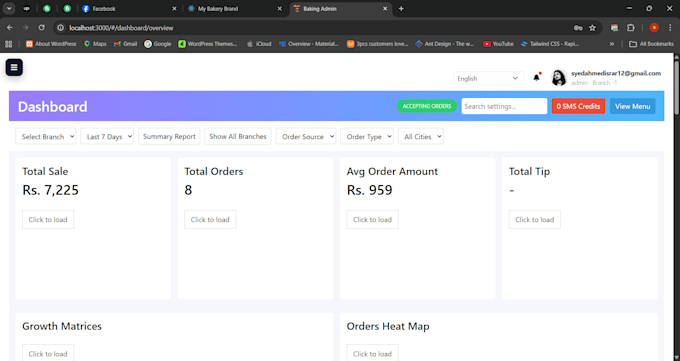680x361 pixels.
Task: Click to load under Total Sale
Action: pos(48,220)
